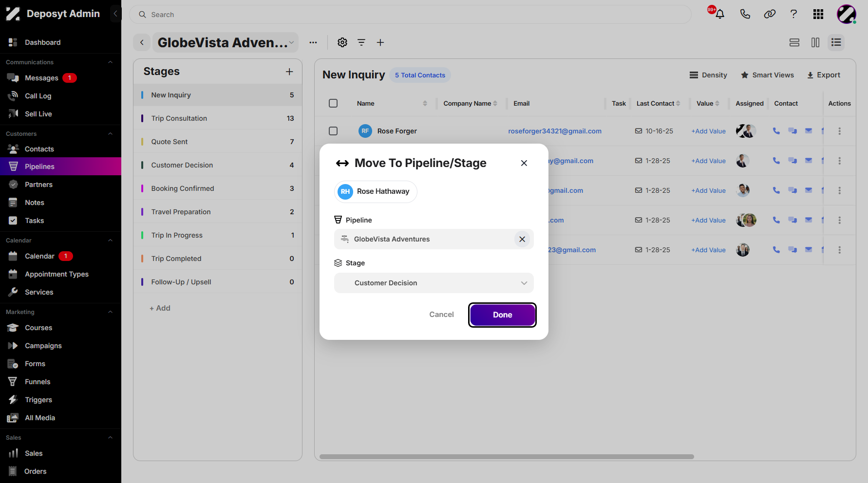868x483 pixels.
Task: Click the plus icon next to filter
Action: coord(380,42)
